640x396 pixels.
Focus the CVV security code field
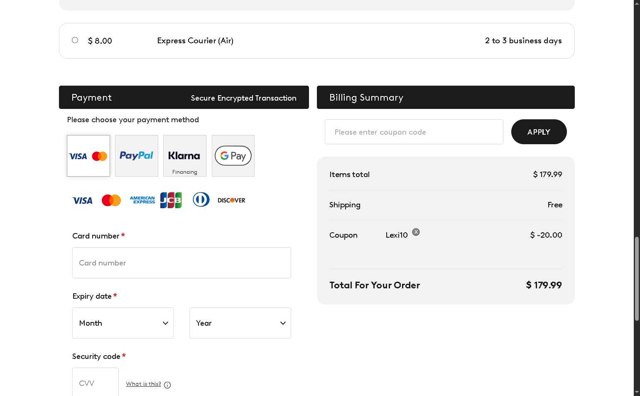pyautogui.click(x=96, y=383)
